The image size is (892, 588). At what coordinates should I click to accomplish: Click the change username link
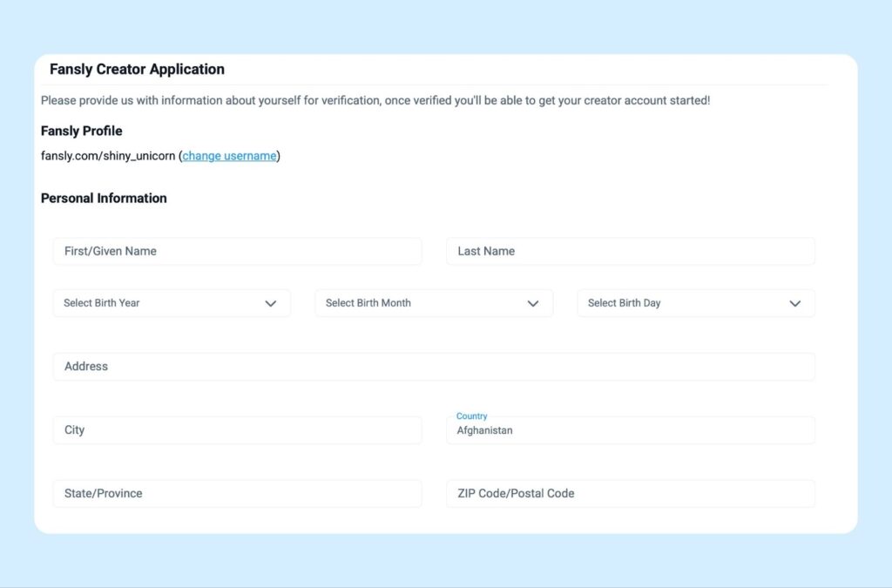pyautogui.click(x=228, y=155)
